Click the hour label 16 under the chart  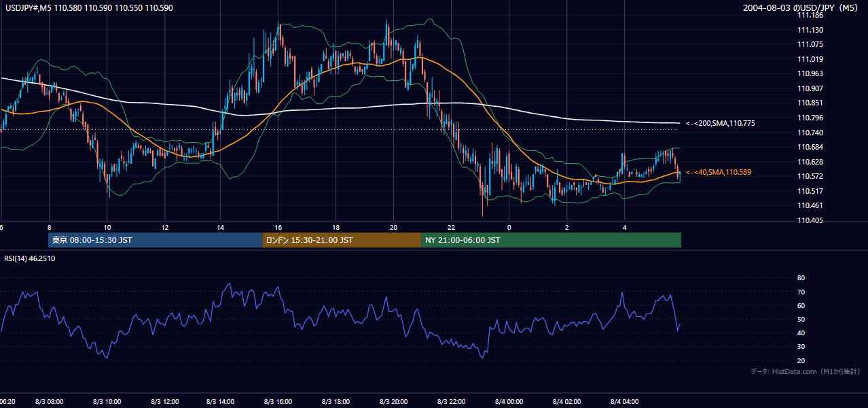click(x=278, y=227)
